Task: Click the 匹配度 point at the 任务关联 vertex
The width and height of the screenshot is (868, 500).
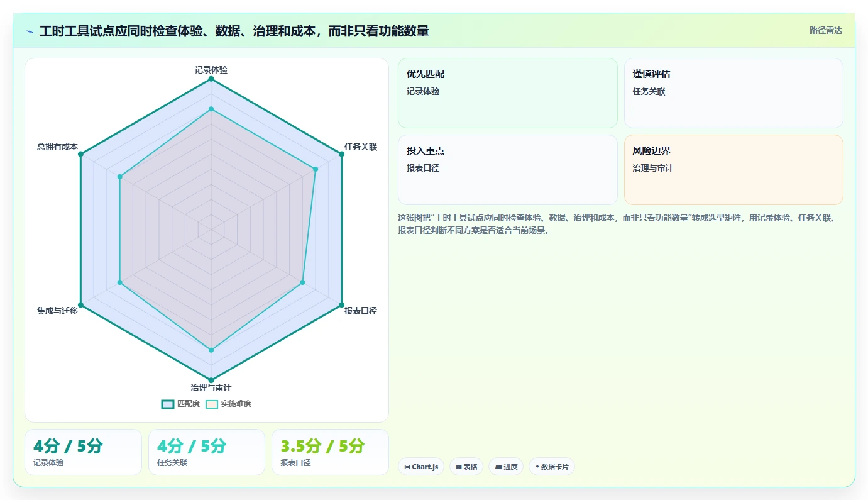Action: pyautogui.click(x=341, y=154)
